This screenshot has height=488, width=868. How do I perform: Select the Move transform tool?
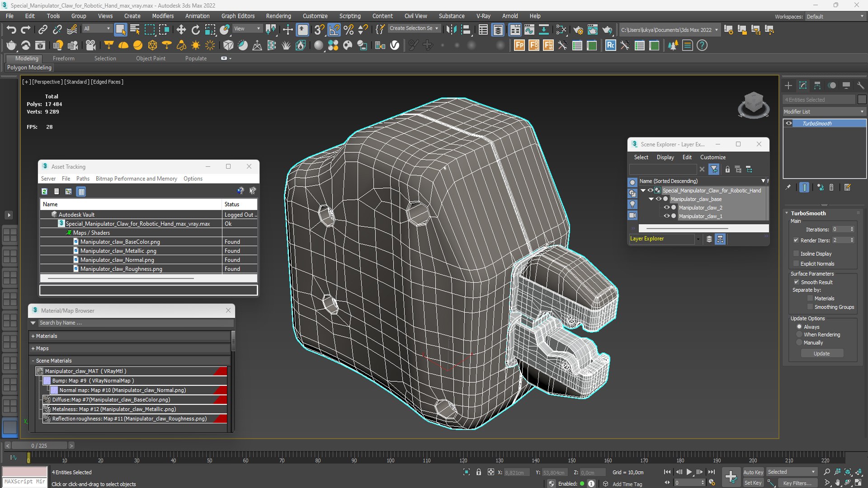click(181, 30)
